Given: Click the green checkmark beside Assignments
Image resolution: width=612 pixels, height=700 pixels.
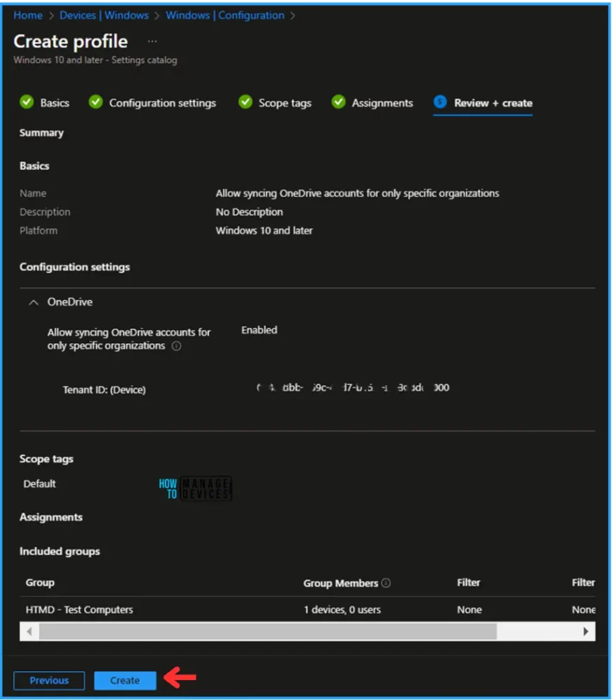Looking at the screenshot, I should (338, 102).
